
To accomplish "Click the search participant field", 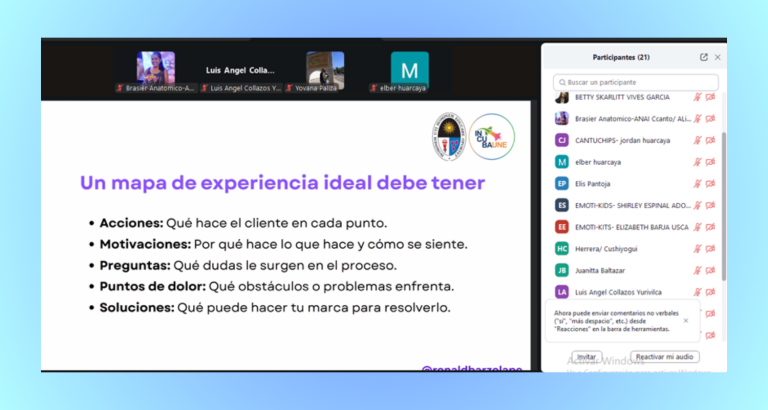I will click(x=637, y=82).
